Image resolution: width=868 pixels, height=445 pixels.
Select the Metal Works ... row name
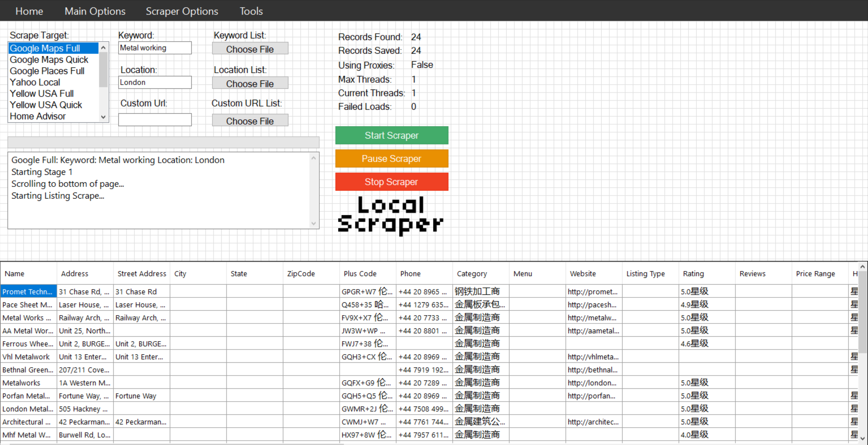click(x=29, y=318)
